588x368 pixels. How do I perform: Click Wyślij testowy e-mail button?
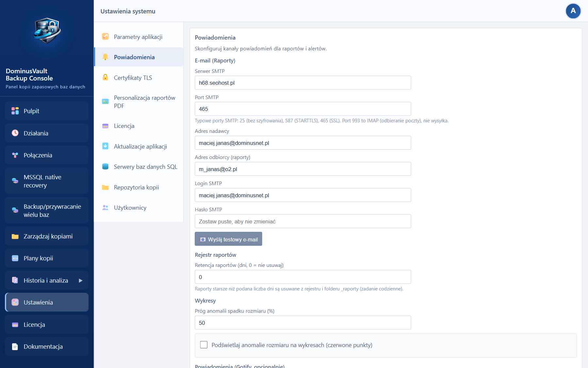click(228, 239)
